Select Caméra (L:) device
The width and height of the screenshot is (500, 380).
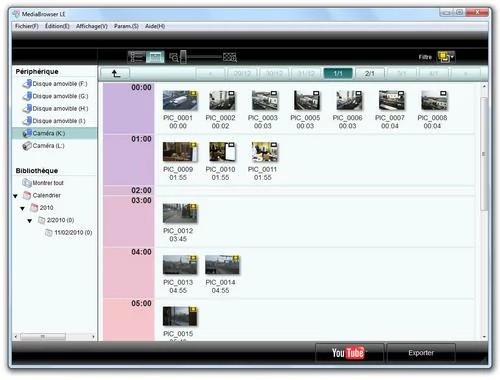(x=44, y=146)
